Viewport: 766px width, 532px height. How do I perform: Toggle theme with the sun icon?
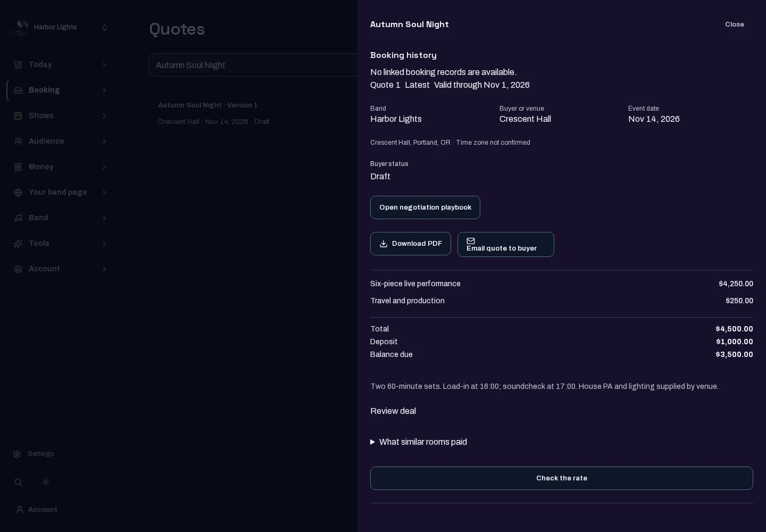coord(46,482)
